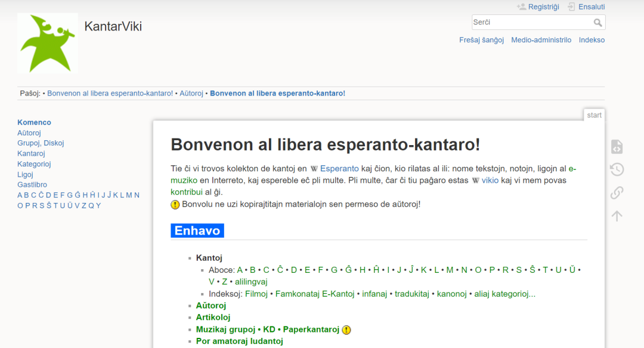
Task: Open Aboce letter Z in content
Action: pyautogui.click(x=224, y=282)
